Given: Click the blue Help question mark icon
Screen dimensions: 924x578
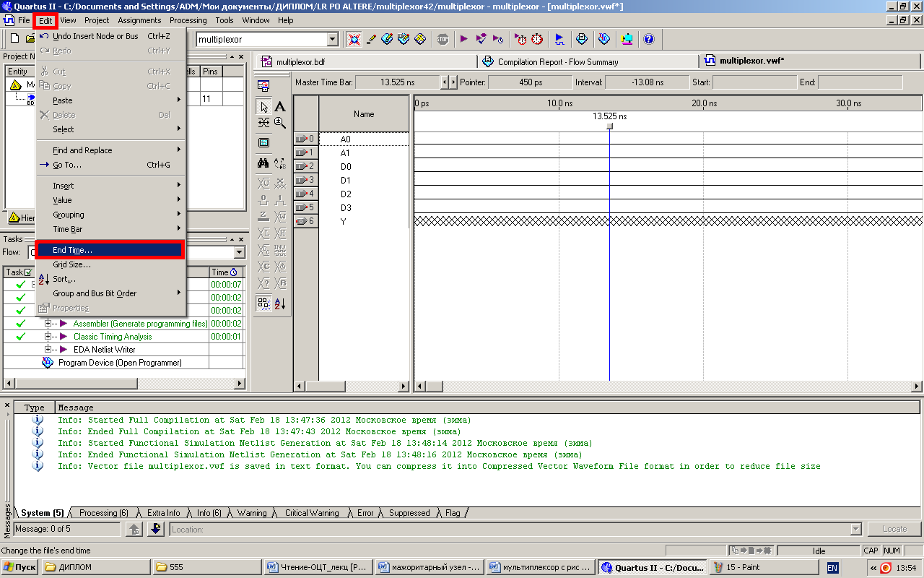Looking at the screenshot, I should pyautogui.click(x=648, y=39).
